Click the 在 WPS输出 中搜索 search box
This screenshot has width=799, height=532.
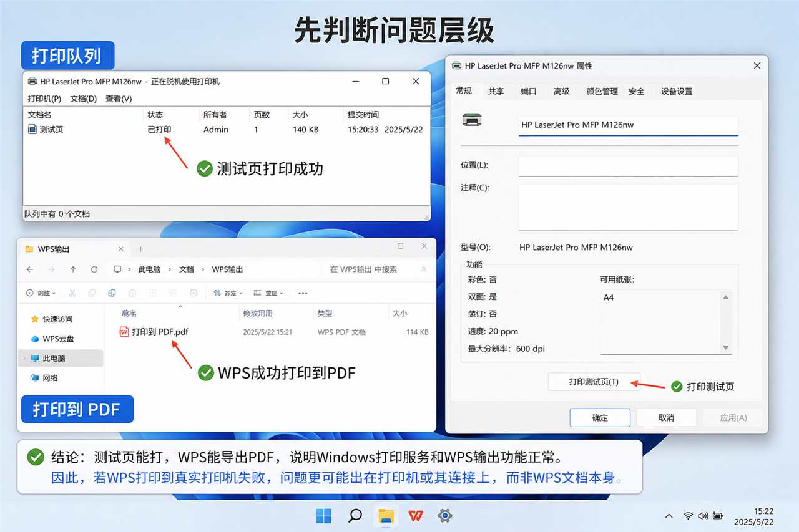point(378,269)
